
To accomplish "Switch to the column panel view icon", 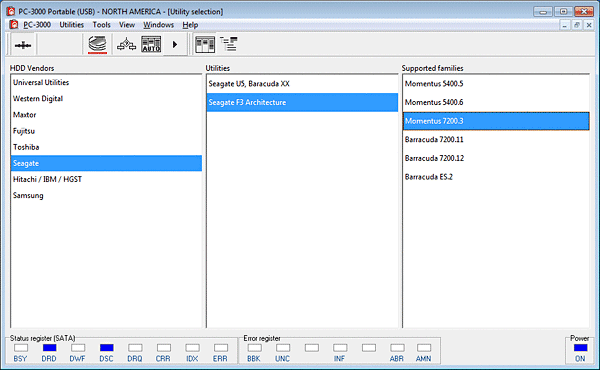I will pos(205,45).
